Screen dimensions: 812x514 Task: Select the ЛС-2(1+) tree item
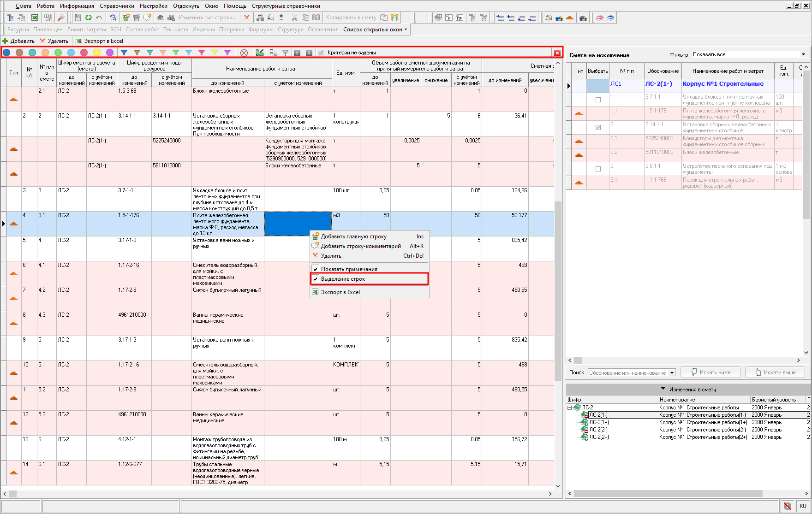[599, 422]
